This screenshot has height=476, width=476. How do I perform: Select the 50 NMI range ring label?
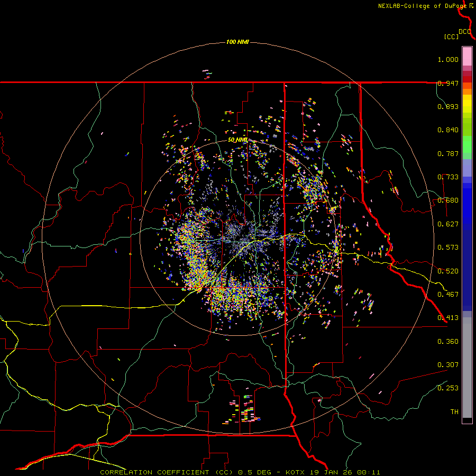tap(237, 140)
